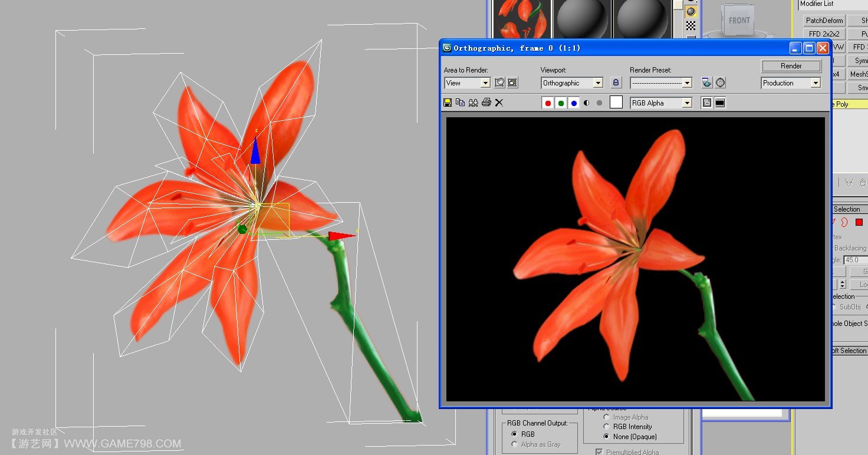Toggle UI overlay button in frame window

click(x=706, y=103)
